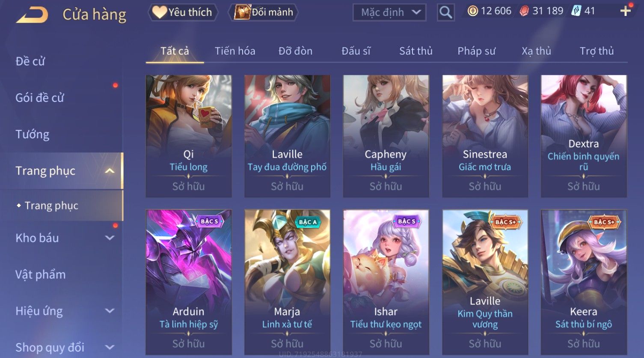Expand the Hiệu ứng sidebar section
This screenshot has width=644, height=358.
[x=110, y=311]
